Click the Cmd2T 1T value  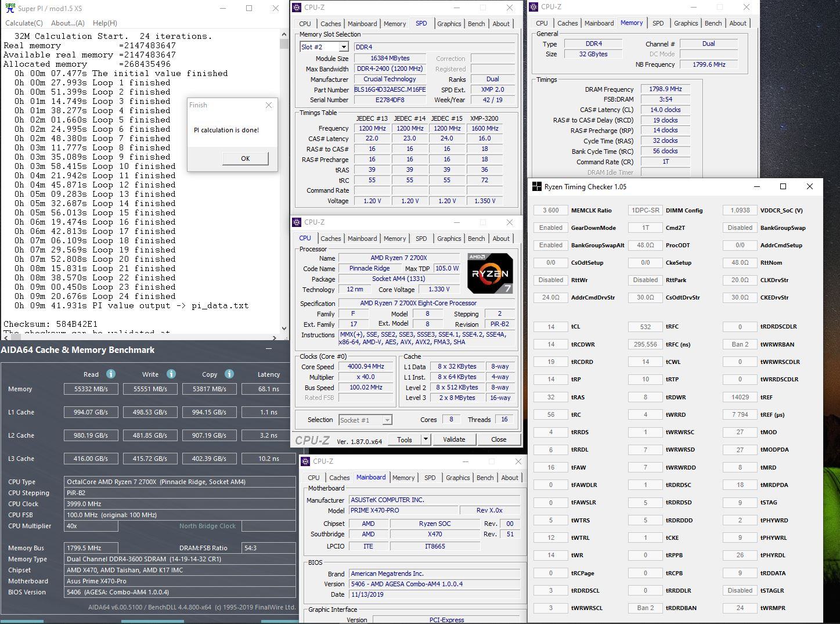(646, 228)
